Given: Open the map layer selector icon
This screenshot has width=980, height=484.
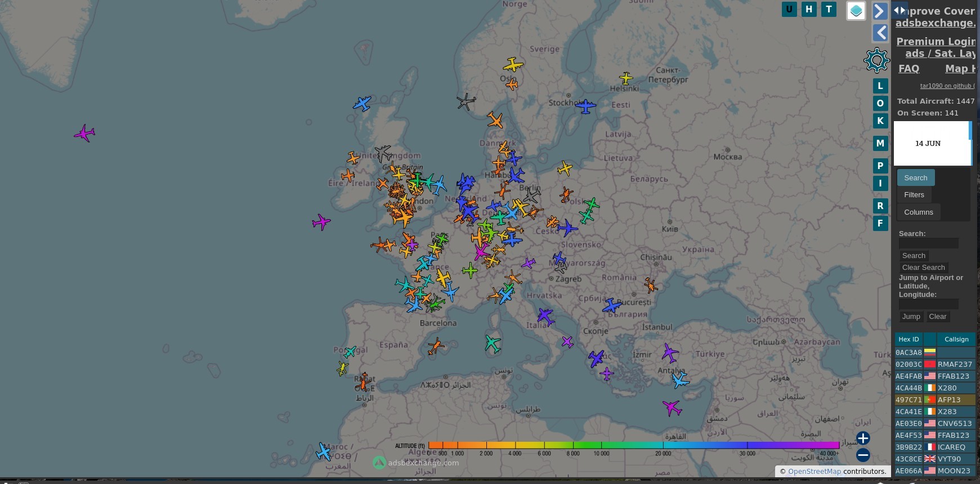Looking at the screenshot, I should 856,11.
